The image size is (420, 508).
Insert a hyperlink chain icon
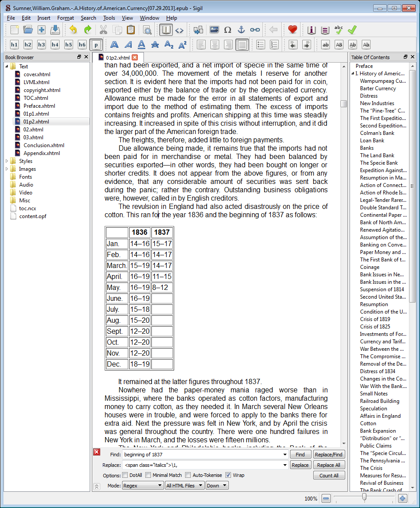[x=255, y=30]
